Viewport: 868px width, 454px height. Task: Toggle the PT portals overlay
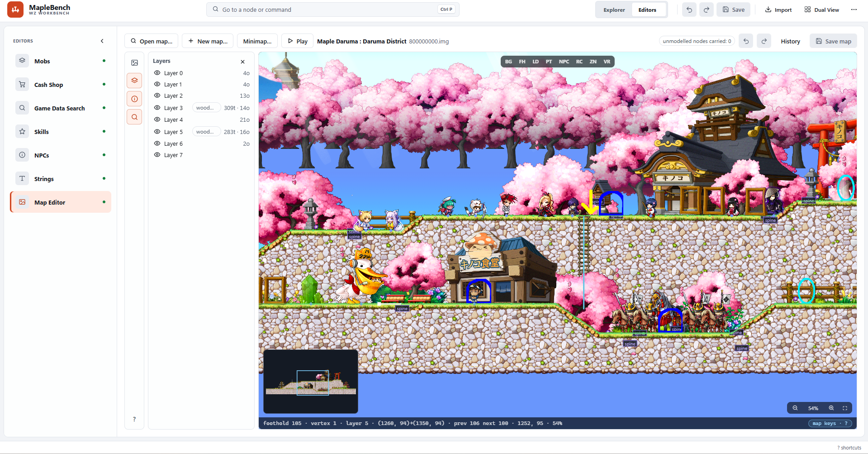[x=549, y=62]
